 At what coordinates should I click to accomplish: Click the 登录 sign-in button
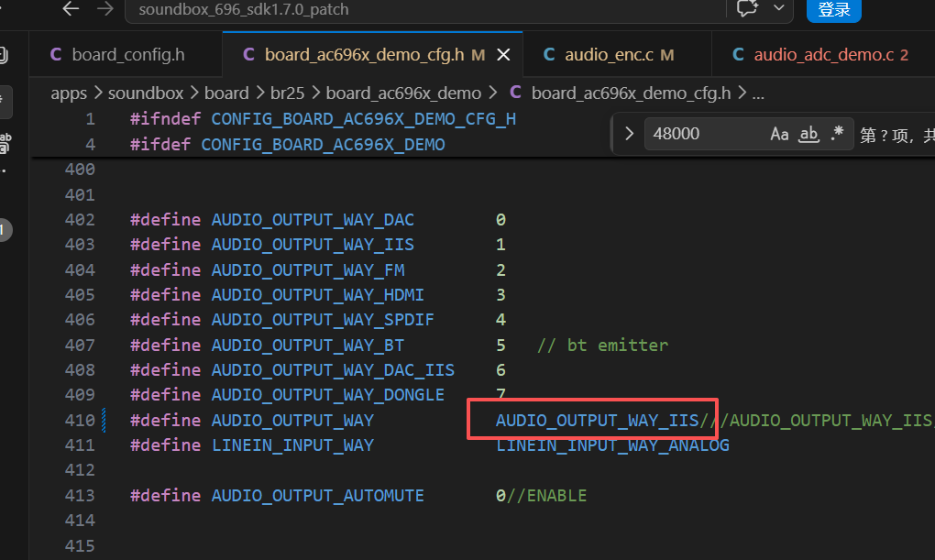coord(833,9)
